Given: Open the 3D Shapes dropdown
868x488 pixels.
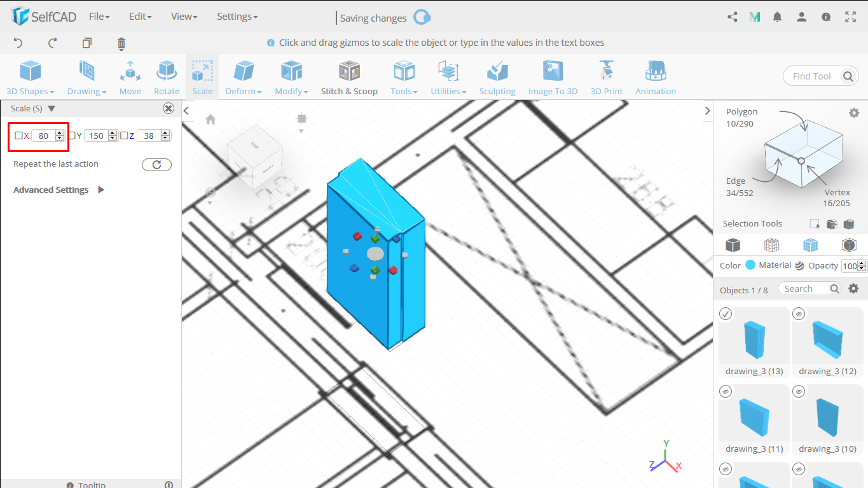Looking at the screenshot, I should tap(31, 78).
